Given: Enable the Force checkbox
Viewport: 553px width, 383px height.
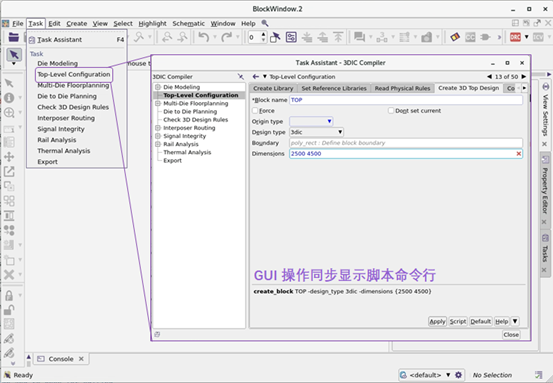Looking at the screenshot, I should point(255,110).
